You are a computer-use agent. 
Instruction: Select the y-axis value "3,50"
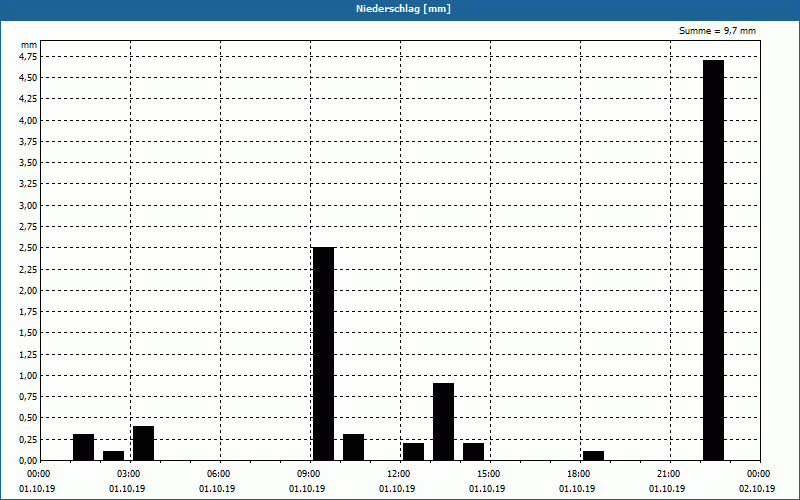28,163
